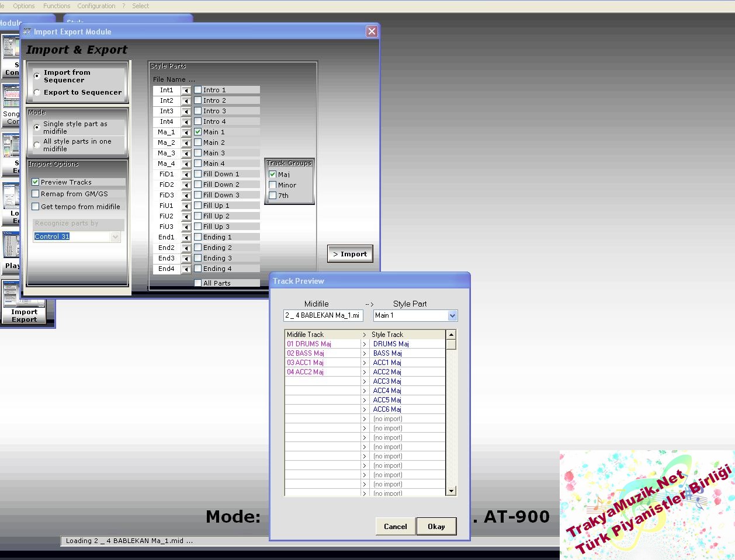Click the Import Export module icon in sidebar
The width and height of the screenshot is (735, 560).
pos(24,301)
